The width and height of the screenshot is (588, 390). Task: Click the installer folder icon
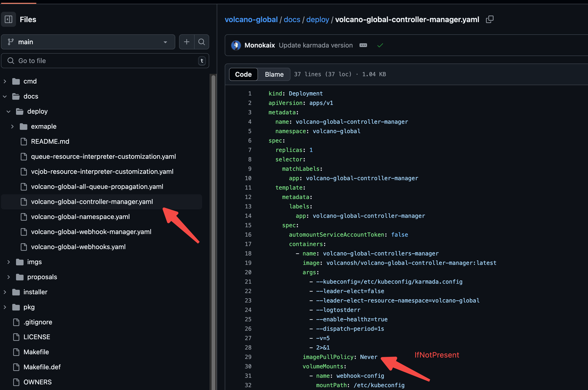[x=16, y=292]
